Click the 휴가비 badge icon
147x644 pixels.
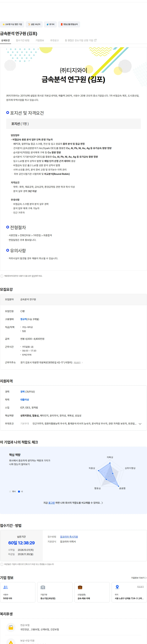48,25
